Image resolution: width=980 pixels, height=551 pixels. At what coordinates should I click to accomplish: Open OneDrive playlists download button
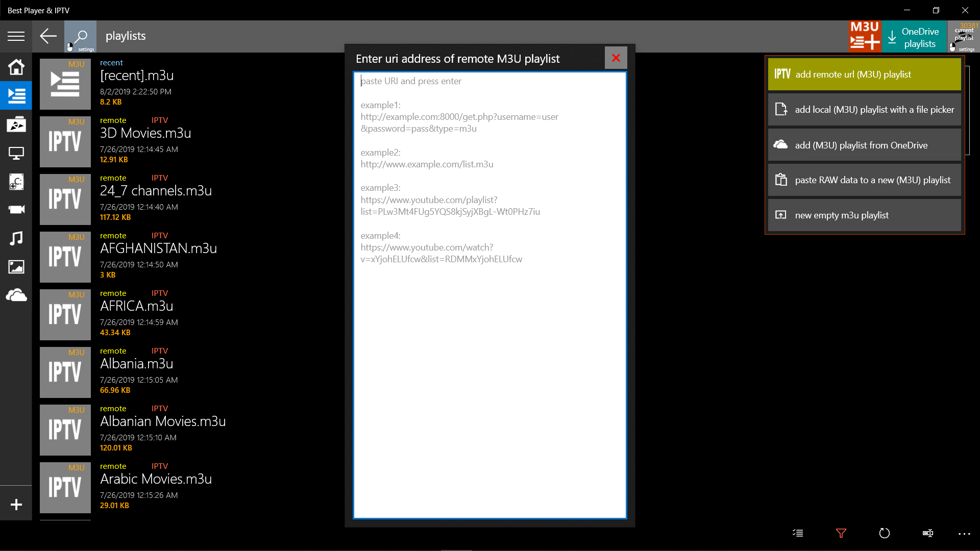tap(914, 37)
